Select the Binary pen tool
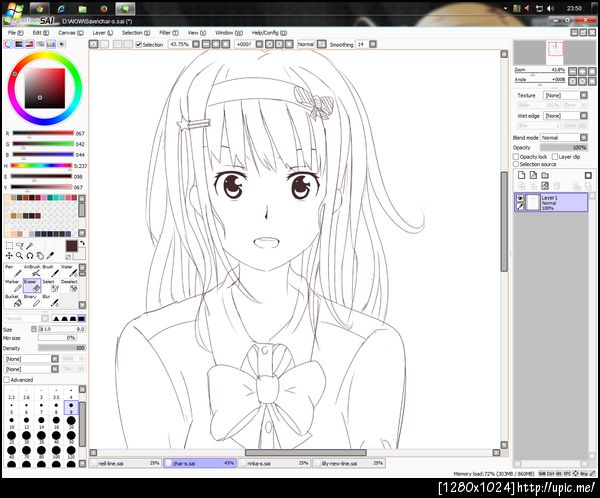 point(32,301)
